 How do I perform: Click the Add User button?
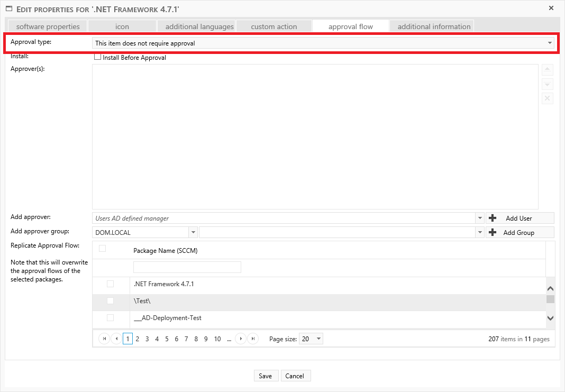[520, 218]
